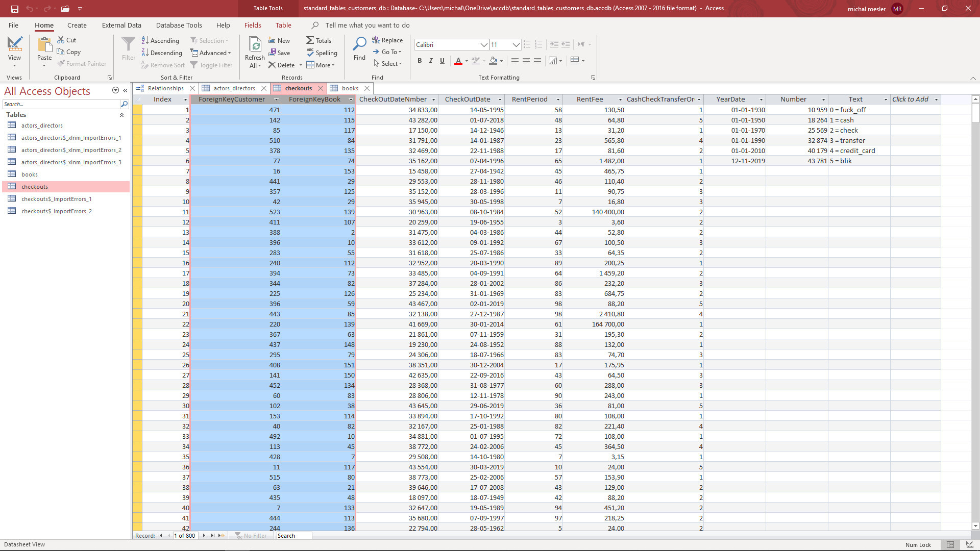Click the numbered list icon
The width and height of the screenshot is (980, 551).
[x=538, y=44]
